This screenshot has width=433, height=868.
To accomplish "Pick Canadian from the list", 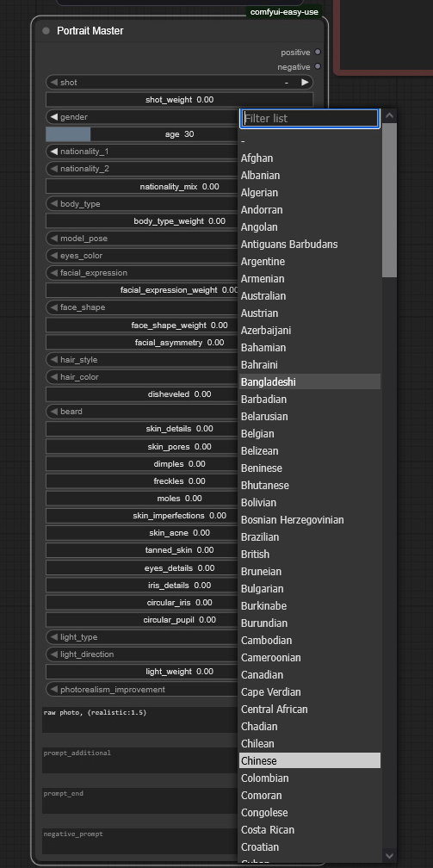I will point(310,675).
